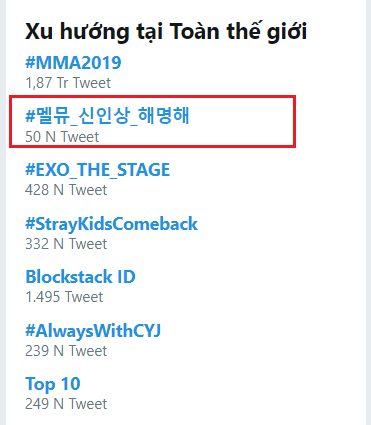Open the #AlwaysWithCYJ trending hashtag
371x425 pixels.
pyautogui.click(x=93, y=331)
